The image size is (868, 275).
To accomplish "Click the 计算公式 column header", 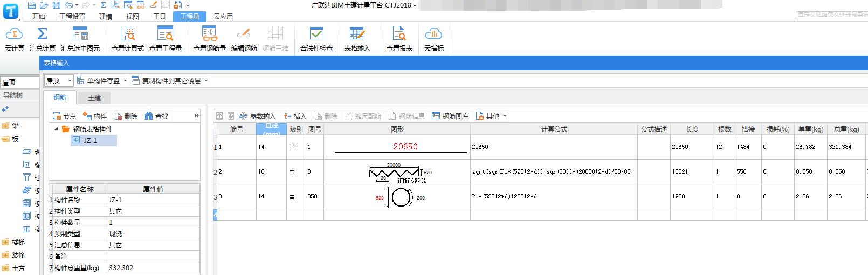I will [x=554, y=129].
